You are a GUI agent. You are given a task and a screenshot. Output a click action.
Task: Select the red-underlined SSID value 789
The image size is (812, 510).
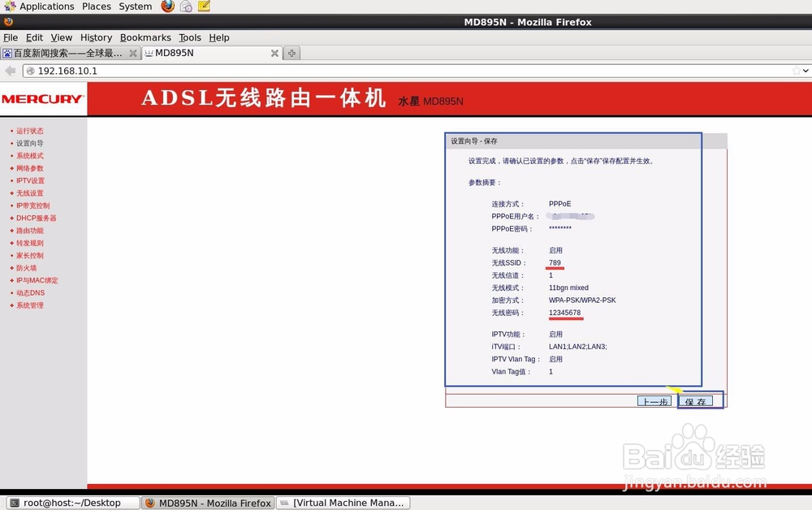point(555,262)
